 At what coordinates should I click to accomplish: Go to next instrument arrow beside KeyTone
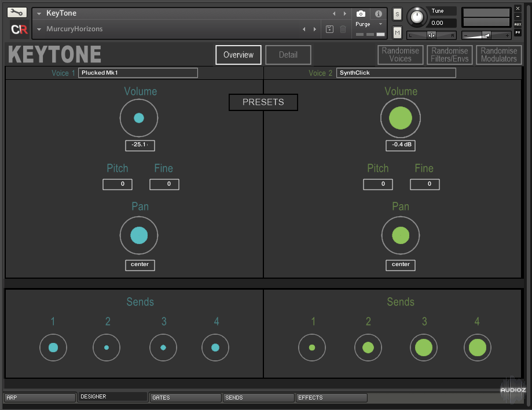coord(345,13)
